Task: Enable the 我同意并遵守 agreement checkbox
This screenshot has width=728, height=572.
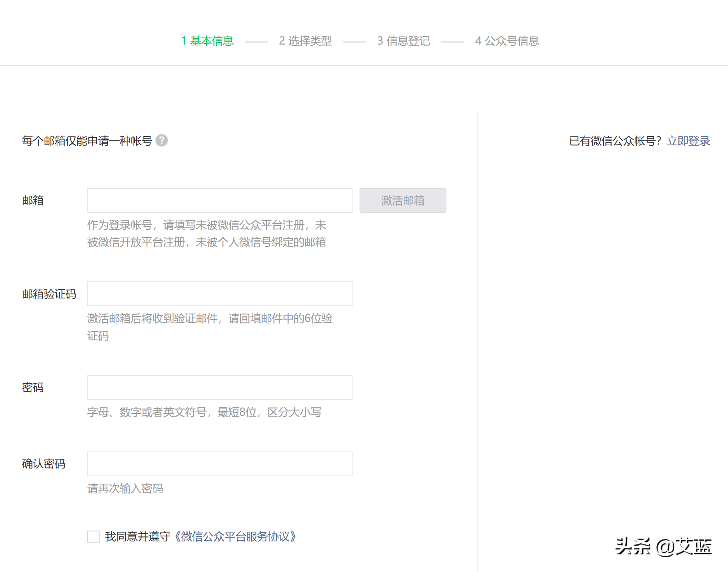Action: coord(93,537)
